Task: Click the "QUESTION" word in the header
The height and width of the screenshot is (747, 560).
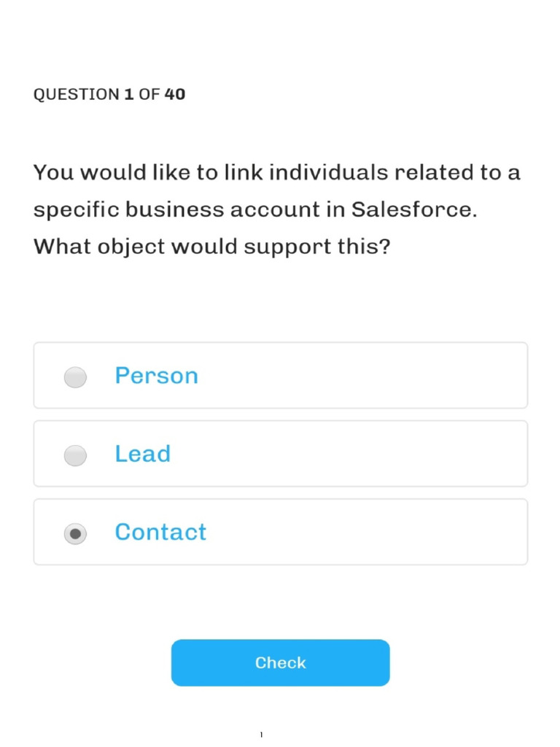Action: [76, 94]
